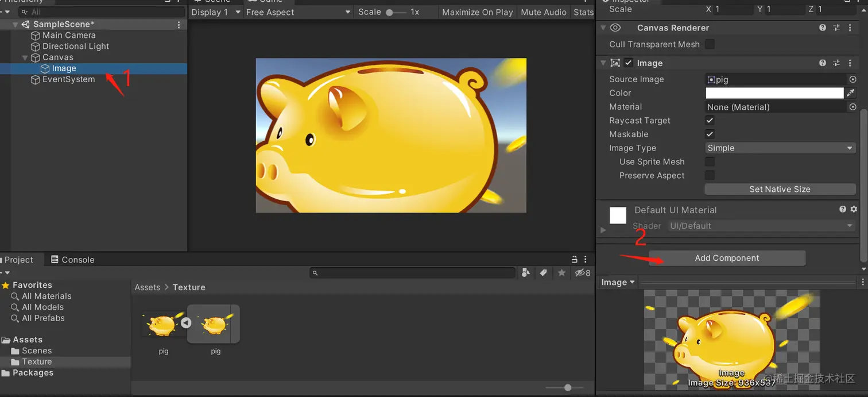Uncheck the Raycast Target checkbox
Image resolution: width=868 pixels, height=397 pixels.
(x=710, y=121)
